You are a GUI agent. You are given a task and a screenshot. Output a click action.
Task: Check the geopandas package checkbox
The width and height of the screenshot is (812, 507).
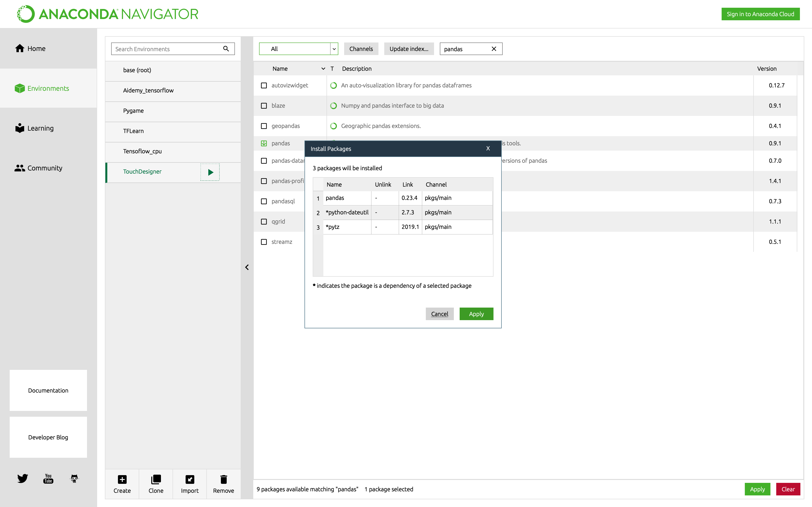pos(264,126)
